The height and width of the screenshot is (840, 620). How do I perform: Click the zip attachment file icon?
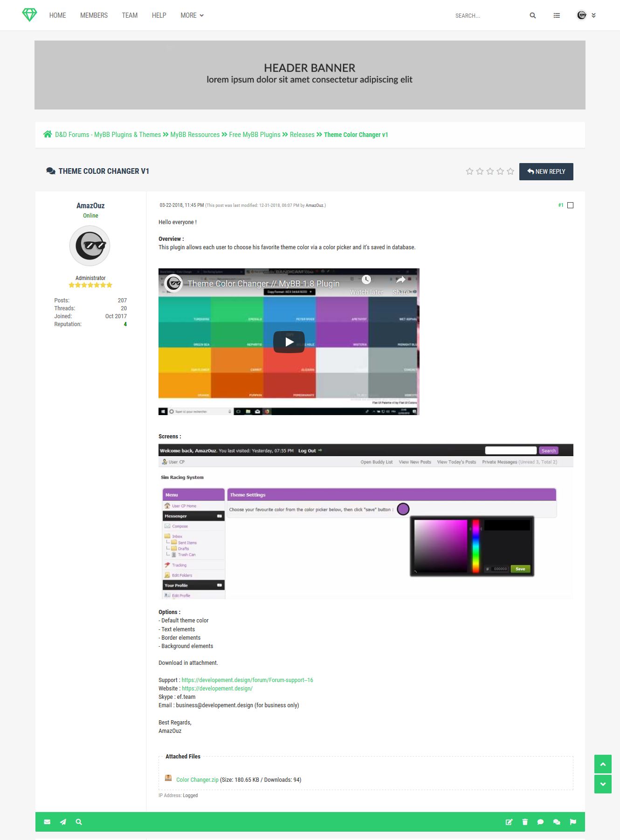click(168, 778)
